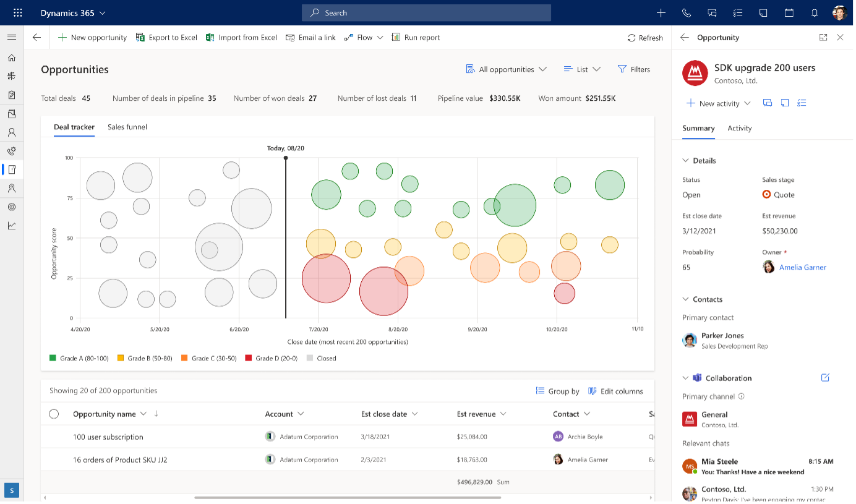Image resolution: width=856 pixels, height=504 pixels.
Task: Open the phone-with-gear icon in sidebar
Action: tap(12, 151)
